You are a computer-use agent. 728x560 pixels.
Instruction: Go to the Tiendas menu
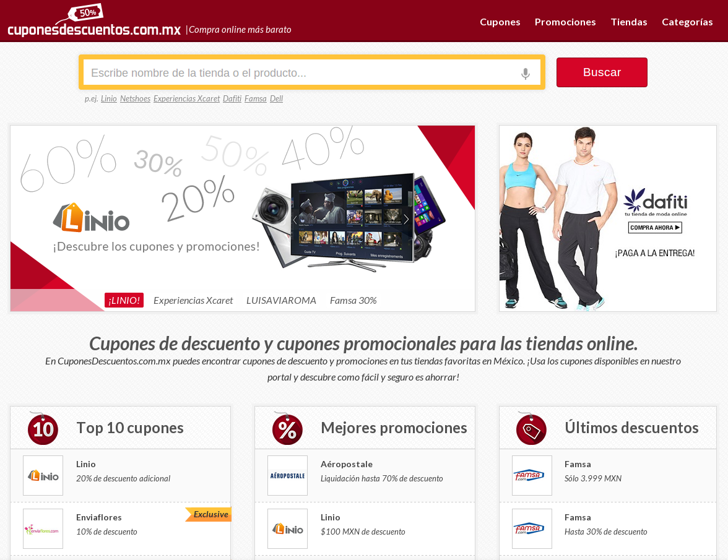629,22
